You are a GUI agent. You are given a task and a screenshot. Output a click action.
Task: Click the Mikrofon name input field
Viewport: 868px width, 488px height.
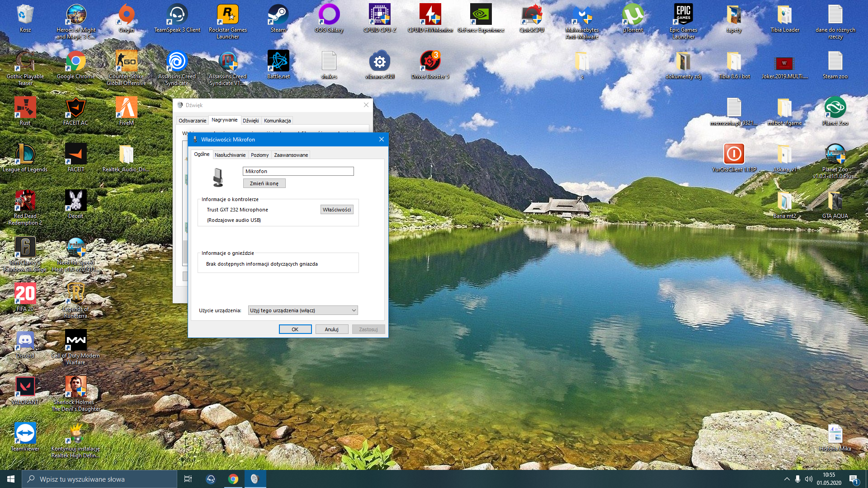click(298, 171)
